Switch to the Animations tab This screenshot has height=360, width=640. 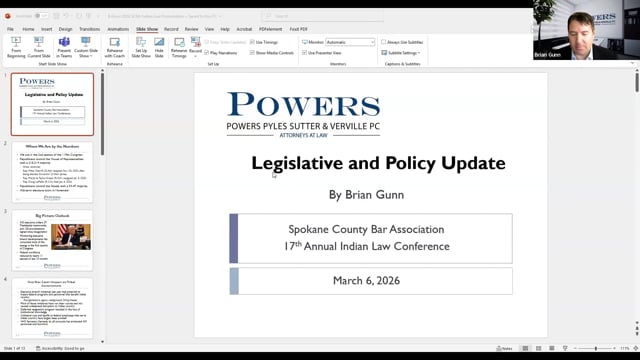[118, 29]
